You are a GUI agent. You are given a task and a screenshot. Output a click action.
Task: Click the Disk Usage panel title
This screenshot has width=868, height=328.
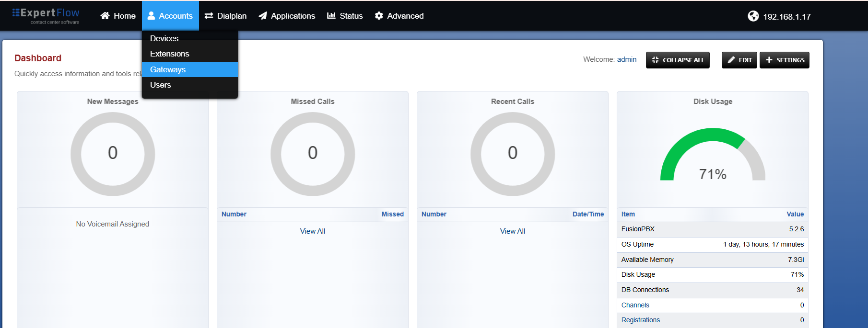point(713,102)
